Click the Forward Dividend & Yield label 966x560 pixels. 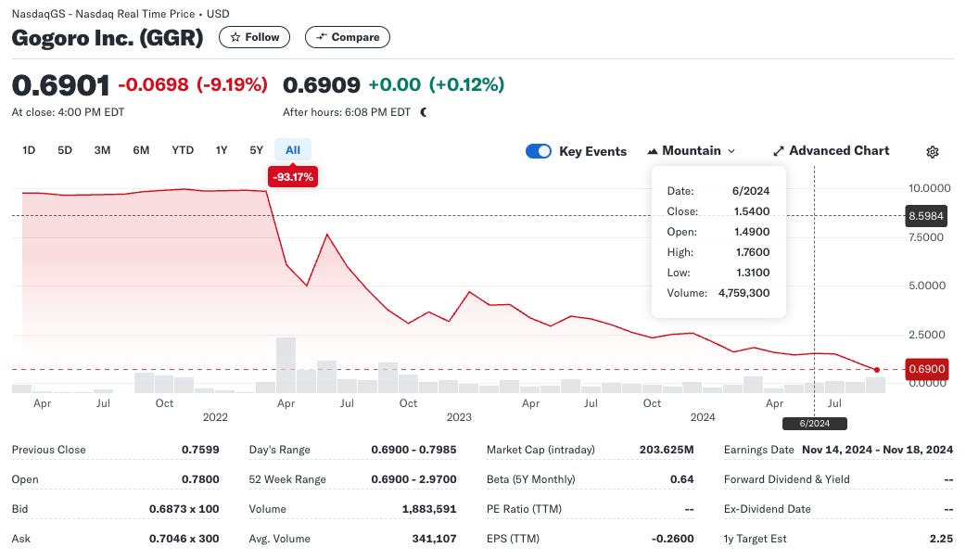coord(787,479)
